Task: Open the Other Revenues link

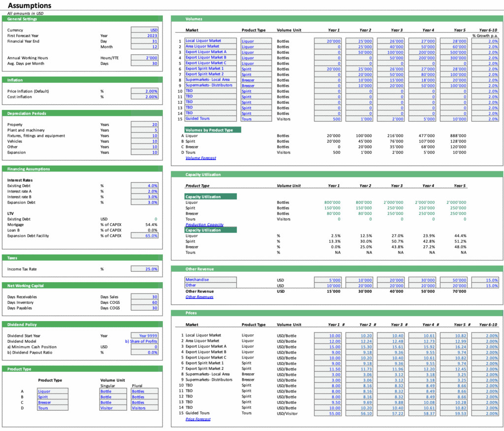Action: pyautogui.click(x=199, y=297)
